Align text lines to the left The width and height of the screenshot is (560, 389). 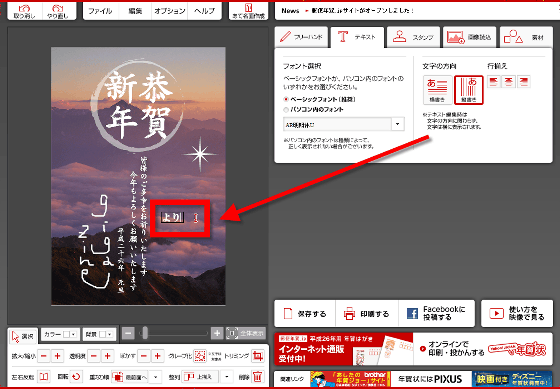[494, 82]
